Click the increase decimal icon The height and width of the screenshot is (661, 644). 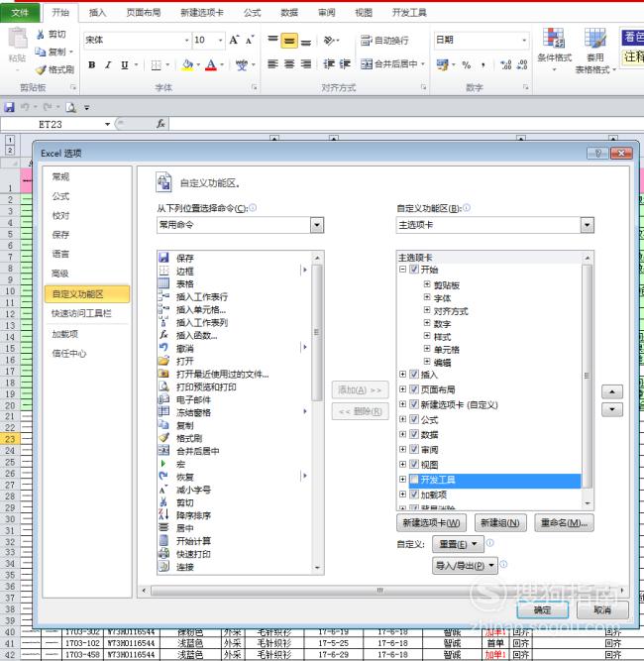tap(505, 65)
